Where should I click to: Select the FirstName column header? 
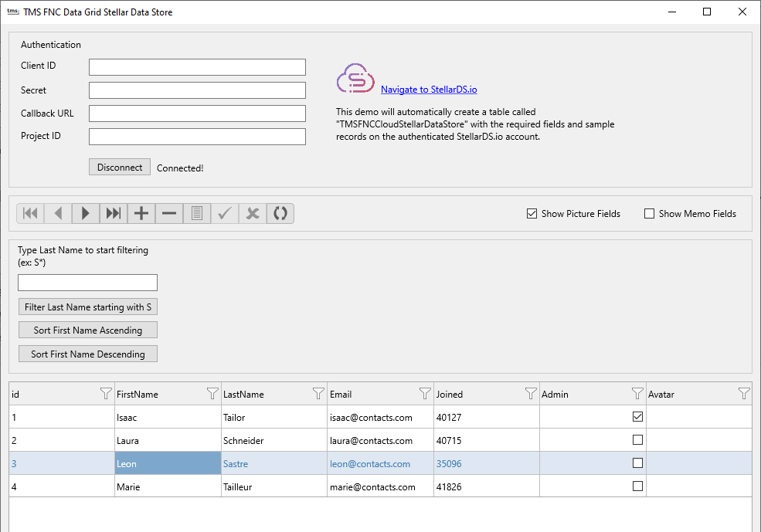[x=168, y=394]
